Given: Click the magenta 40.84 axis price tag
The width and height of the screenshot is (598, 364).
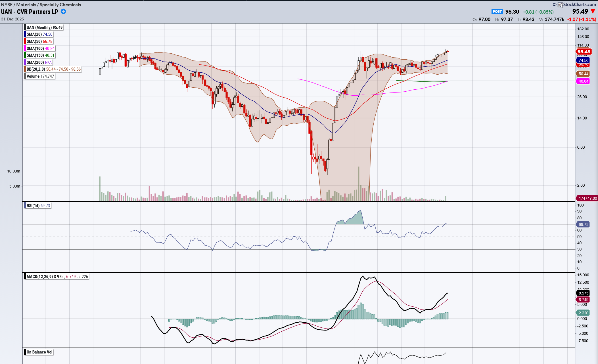Looking at the screenshot, I should click(x=583, y=81).
